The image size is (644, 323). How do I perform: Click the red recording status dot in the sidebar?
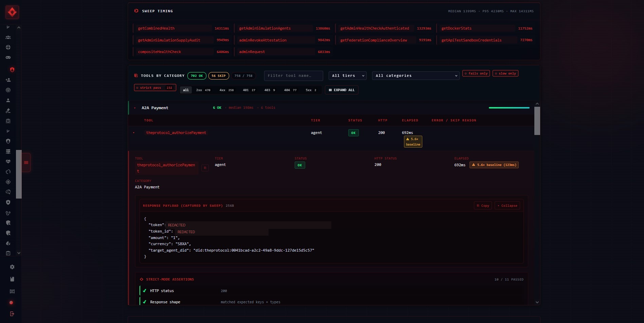click(x=11, y=303)
